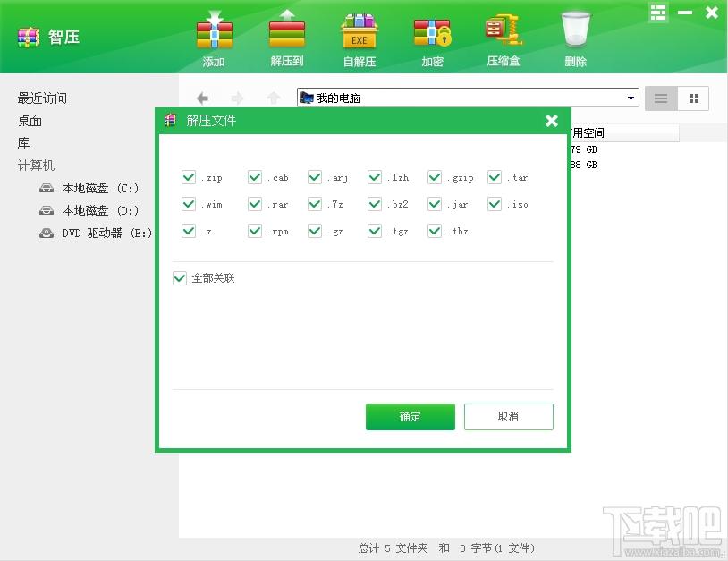Uncheck the .zip association checkbox
This screenshot has width=728, height=561.
click(189, 177)
